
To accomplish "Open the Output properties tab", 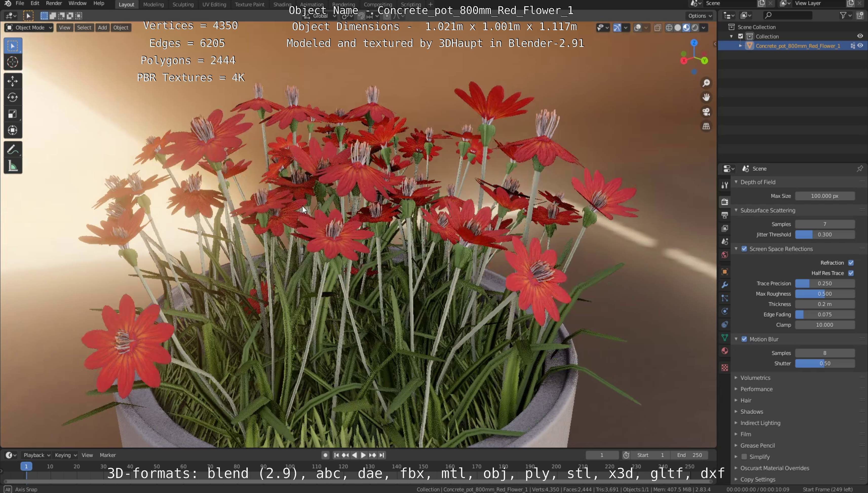I will click(724, 215).
